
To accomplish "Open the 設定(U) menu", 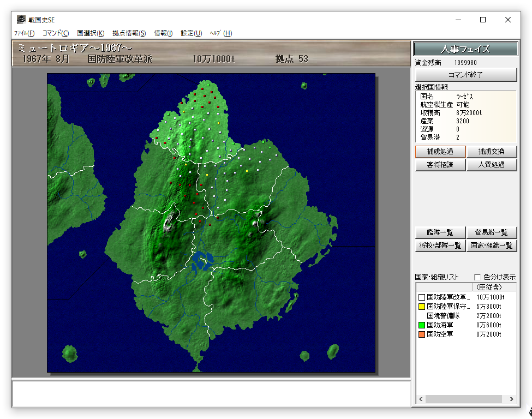I will tap(191, 33).
